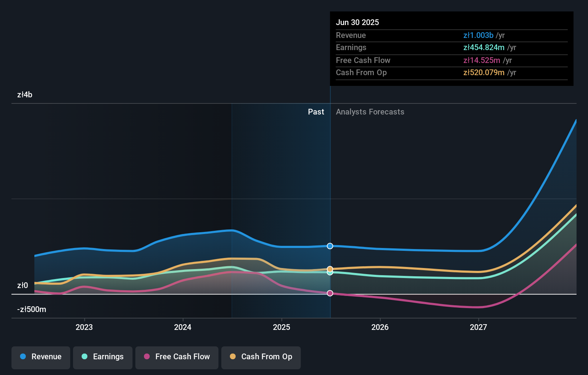Expand the Jun 30 2025 tooltip header
The image size is (588, 375).
(x=357, y=22)
